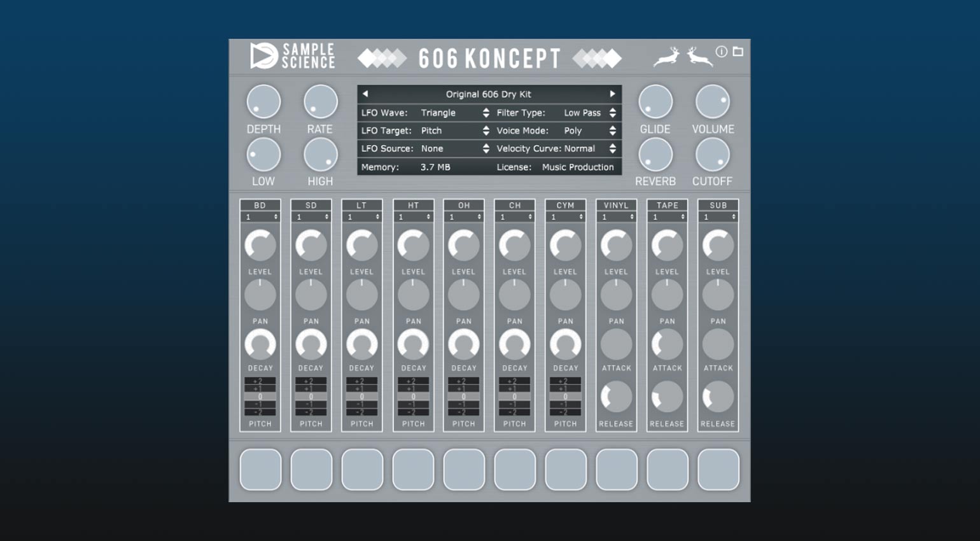Click the VINYL channel RELEASE knob
Screen dimensions: 980x541
[617, 397]
